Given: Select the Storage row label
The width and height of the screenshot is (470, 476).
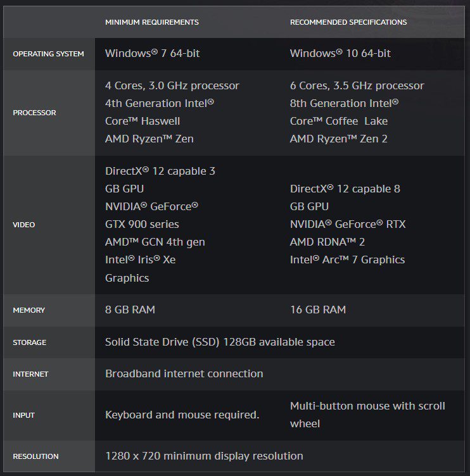Looking at the screenshot, I should coord(29,342).
